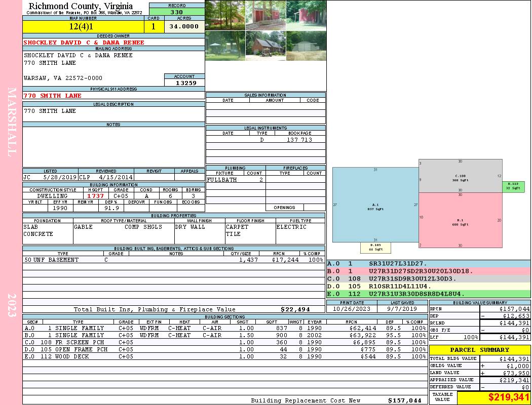Click DEP amount $12,653

[x=516, y=316]
